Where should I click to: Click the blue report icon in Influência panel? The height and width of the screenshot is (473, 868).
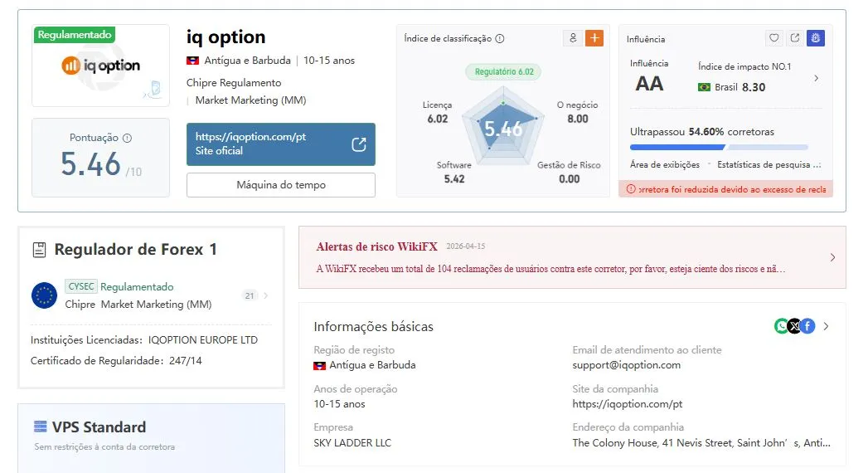(816, 38)
